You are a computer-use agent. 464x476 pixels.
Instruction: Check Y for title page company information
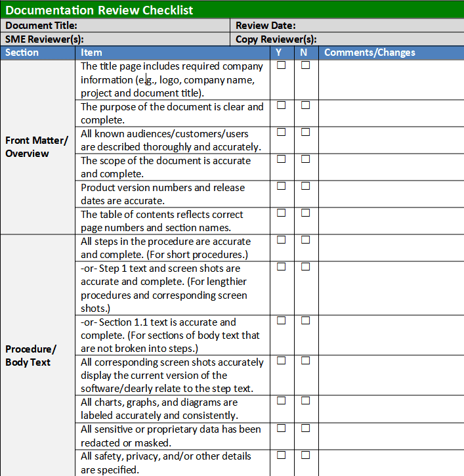281,66
